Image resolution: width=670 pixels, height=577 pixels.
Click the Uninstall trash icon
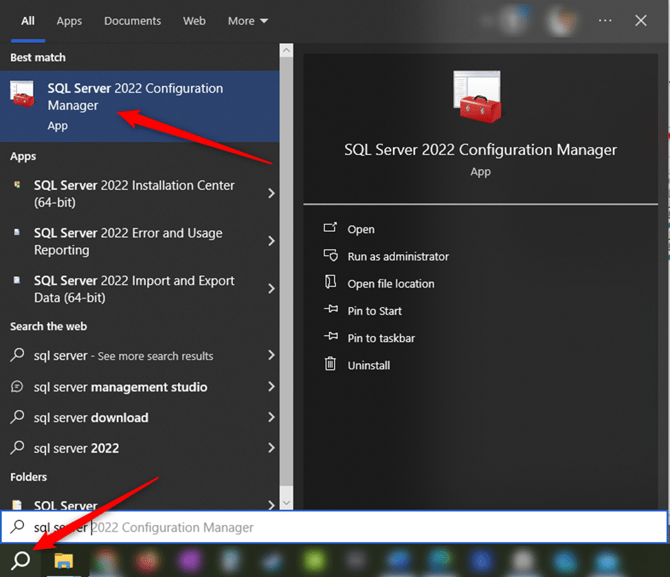[331, 365]
